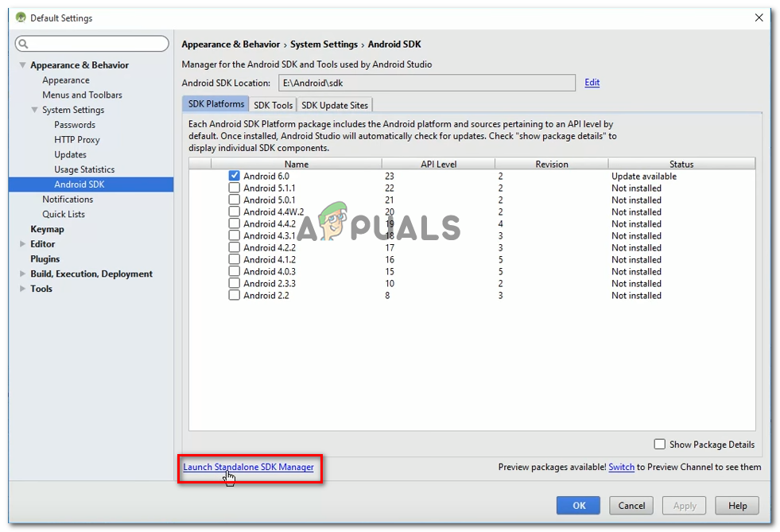The height and width of the screenshot is (532, 780).
Task: Enable Show Package Details checkbox
Action: click(660, 444)
